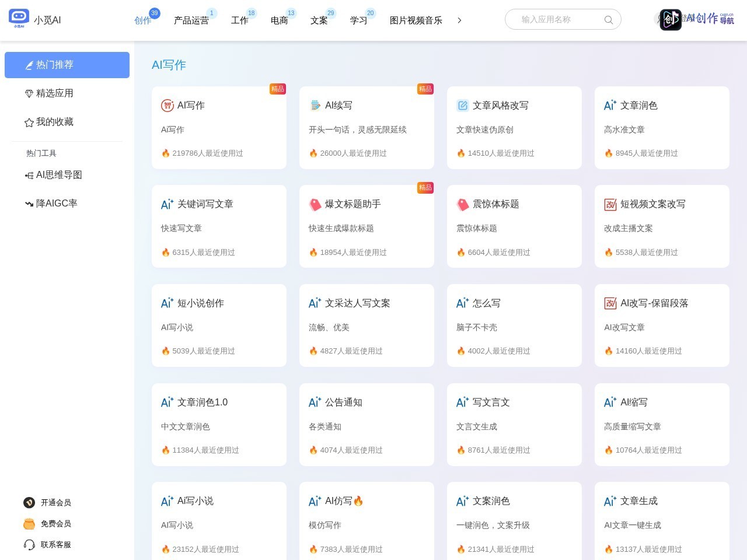Screen dimensions: 747x560
Task: Click the AI缩写 card's AI icon
Action: point(610,402)
